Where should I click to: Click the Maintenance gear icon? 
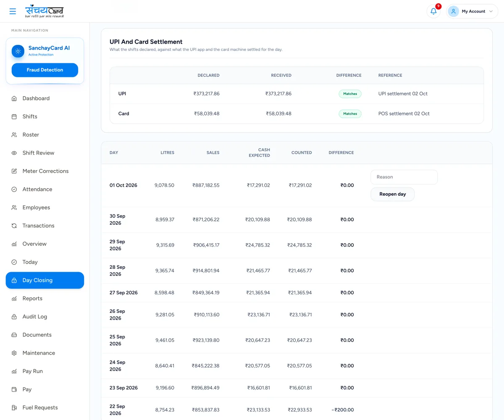pos(14,353)
